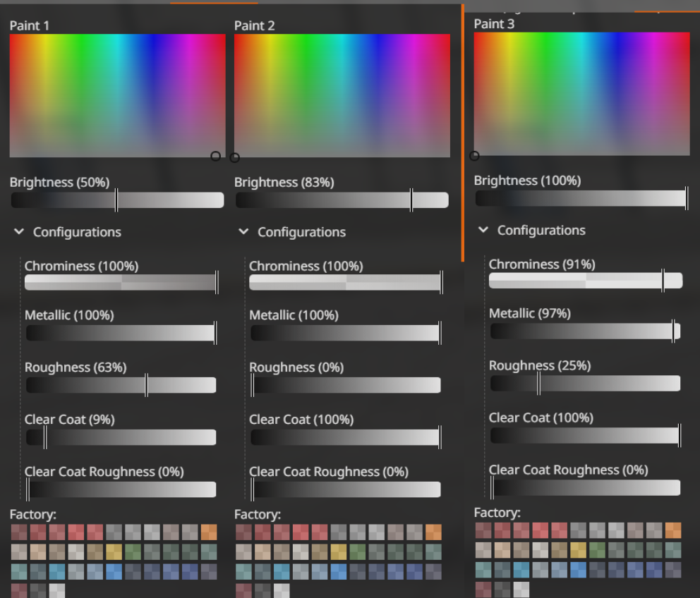Change Paint 2 Clear Coat (100%) slider
Viewport: 700px width, 598px height.
346,437
